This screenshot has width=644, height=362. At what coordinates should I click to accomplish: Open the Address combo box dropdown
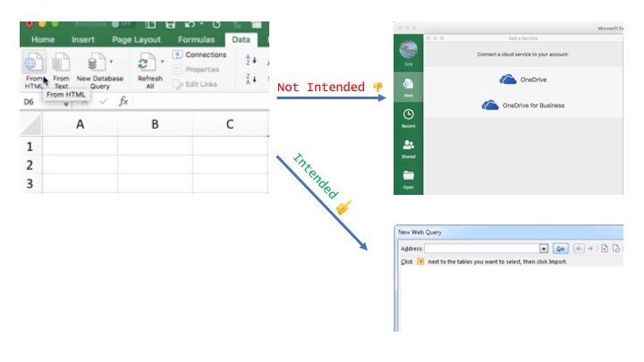(544, 248)
